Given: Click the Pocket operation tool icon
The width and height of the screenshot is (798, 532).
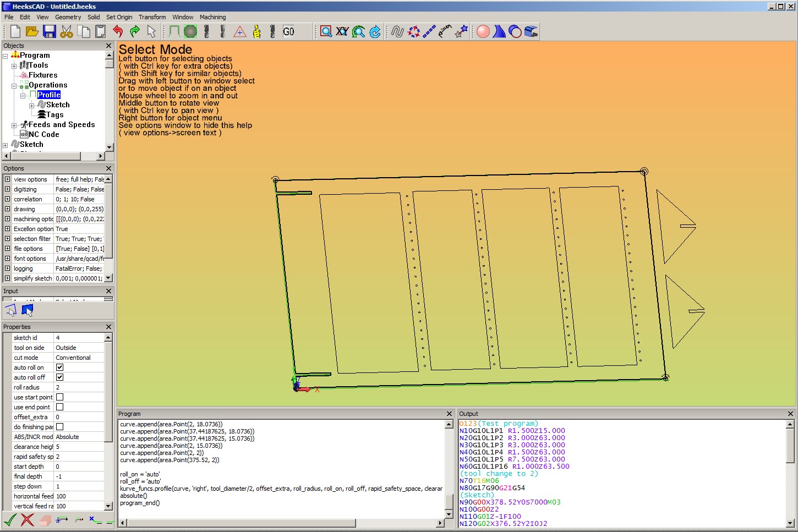Looking at the screenshot, I should pos(190,31).
